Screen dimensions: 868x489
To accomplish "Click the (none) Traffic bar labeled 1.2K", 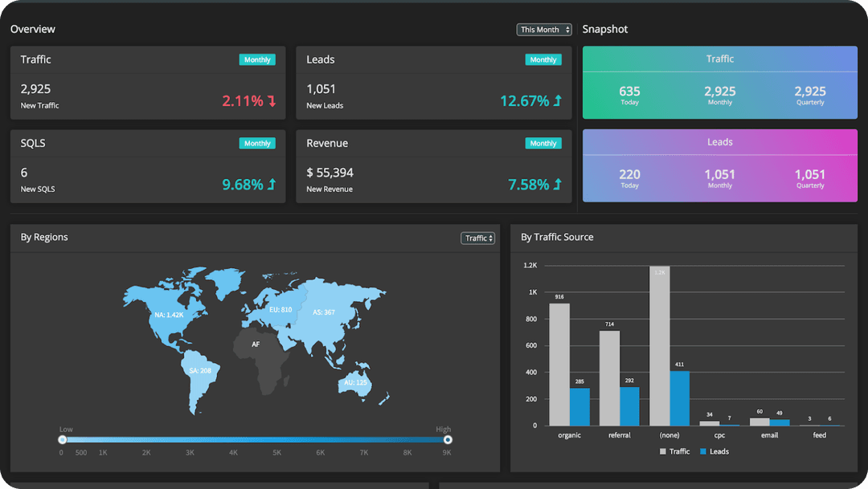I will [659, 346].
